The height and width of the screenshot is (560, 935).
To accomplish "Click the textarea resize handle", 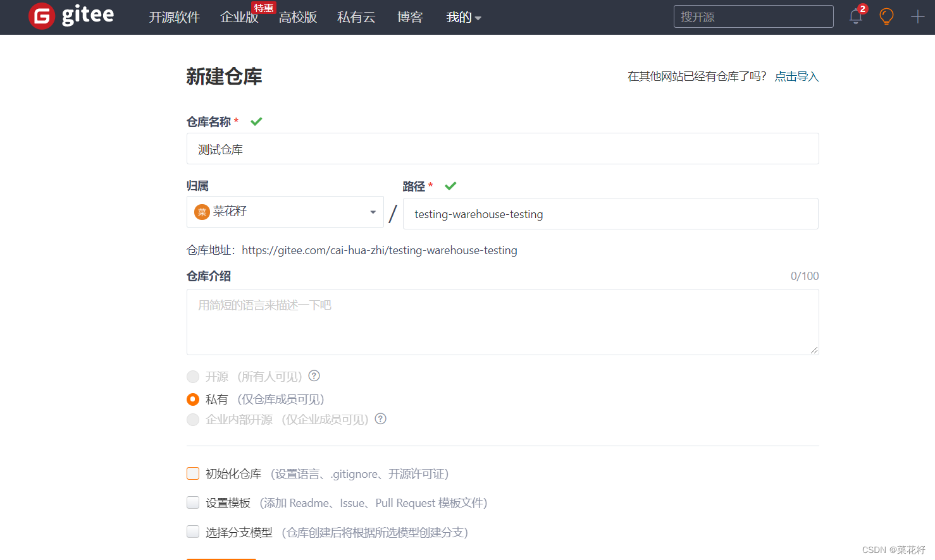I will [814, 350].
